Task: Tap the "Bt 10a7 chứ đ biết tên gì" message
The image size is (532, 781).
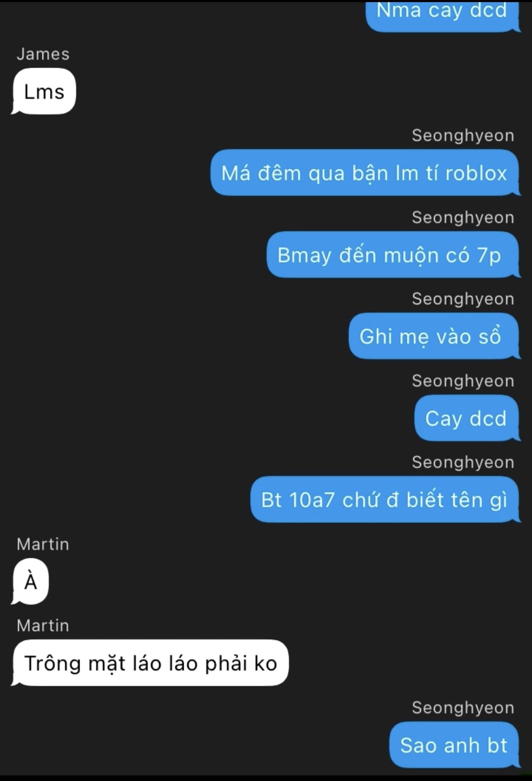Action: [x=385, y=499]
